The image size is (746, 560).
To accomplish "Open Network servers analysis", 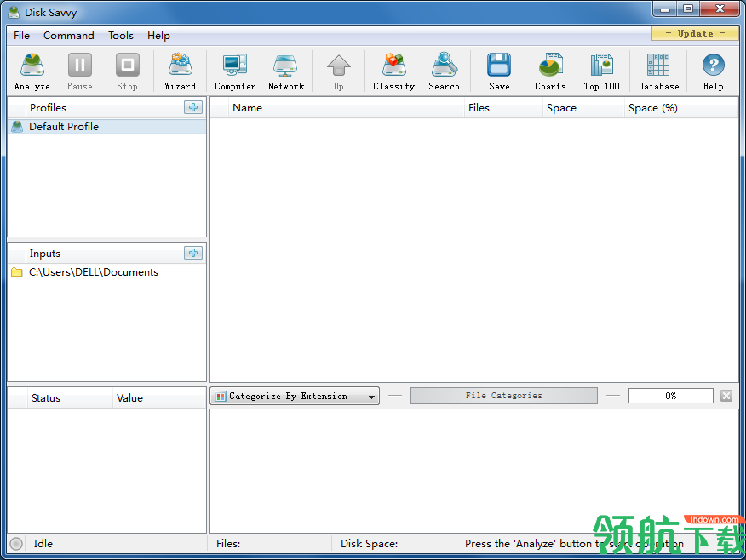I will [x=285, y=71].
